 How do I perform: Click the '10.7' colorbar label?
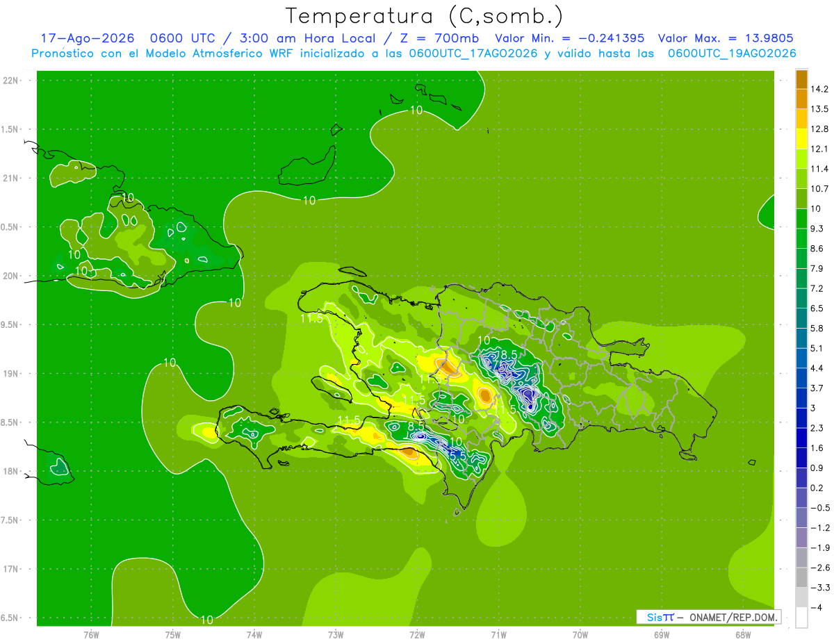point(820,189)
